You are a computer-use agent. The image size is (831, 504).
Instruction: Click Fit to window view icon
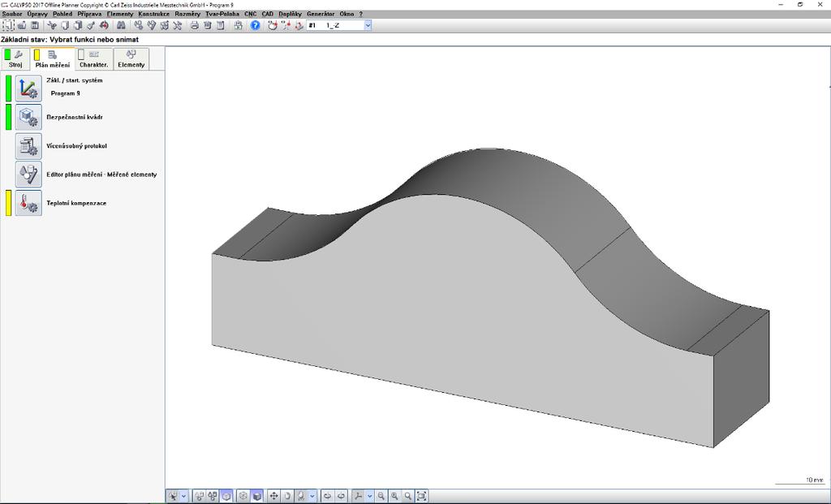(421, 496)
